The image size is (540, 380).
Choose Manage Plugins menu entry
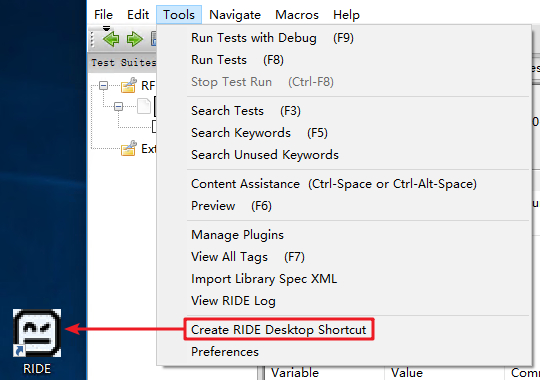(x=237, y=235)
